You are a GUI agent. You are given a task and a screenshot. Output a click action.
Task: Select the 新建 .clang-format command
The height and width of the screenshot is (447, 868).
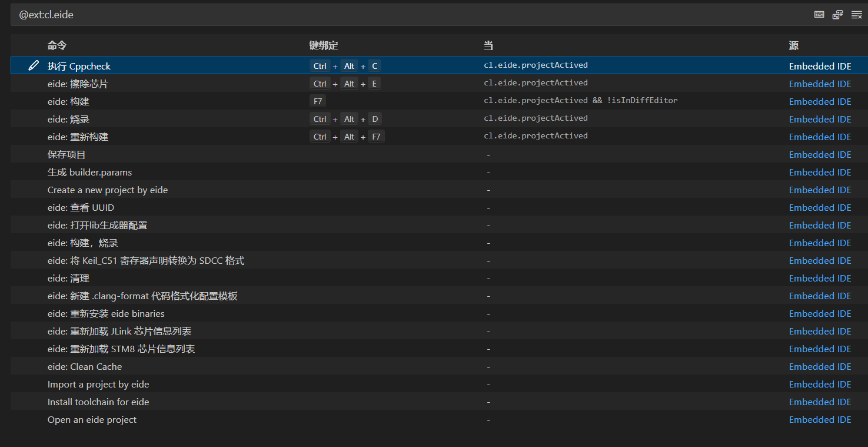tap(142, 296)
